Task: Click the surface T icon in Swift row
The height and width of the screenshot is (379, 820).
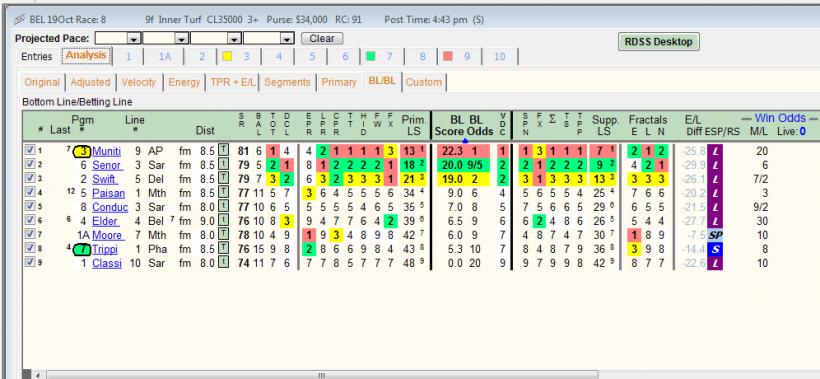Action: coord(223,179)
